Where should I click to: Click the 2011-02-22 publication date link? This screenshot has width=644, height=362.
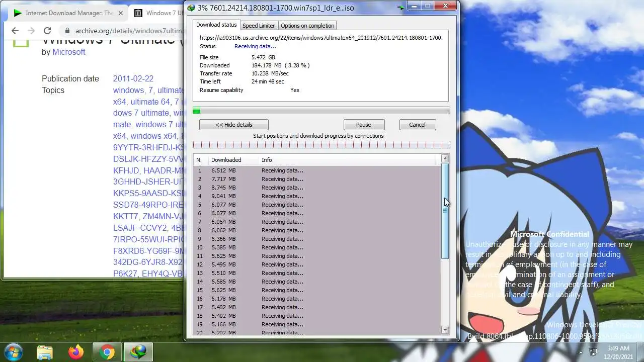[133, 78]
